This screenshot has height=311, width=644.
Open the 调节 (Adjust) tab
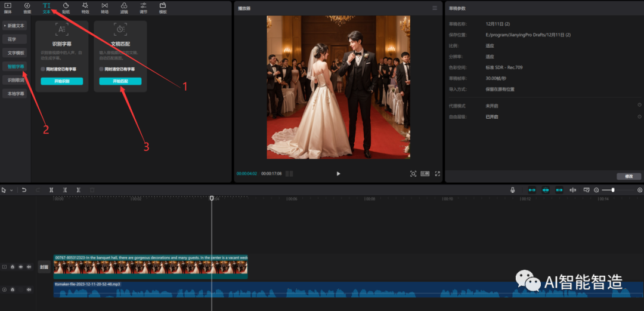(x=143, y=8)
